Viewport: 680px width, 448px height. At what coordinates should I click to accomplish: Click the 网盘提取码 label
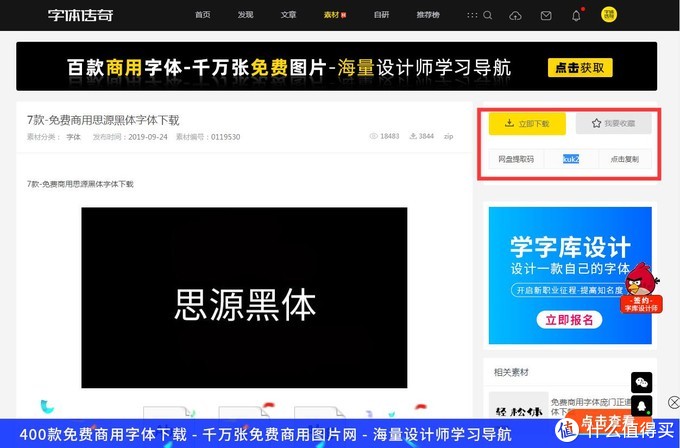pyautogui.click(x=516, y=159)
